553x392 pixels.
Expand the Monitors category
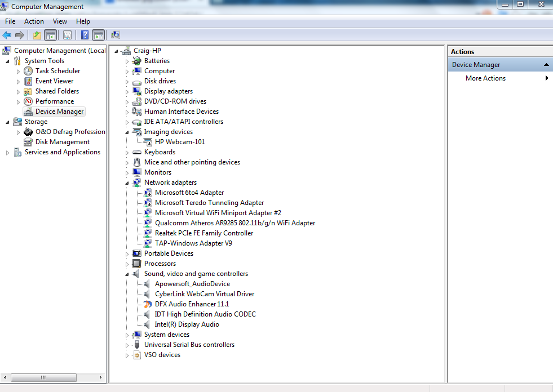(x=127, y=173)
